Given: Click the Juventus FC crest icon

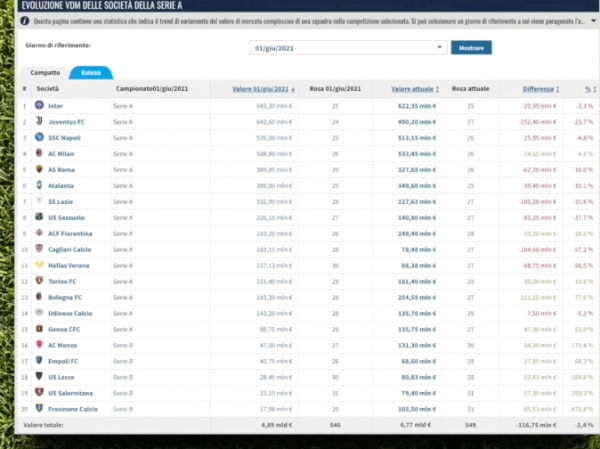Looking at the screenshot, I should point(39,121).
